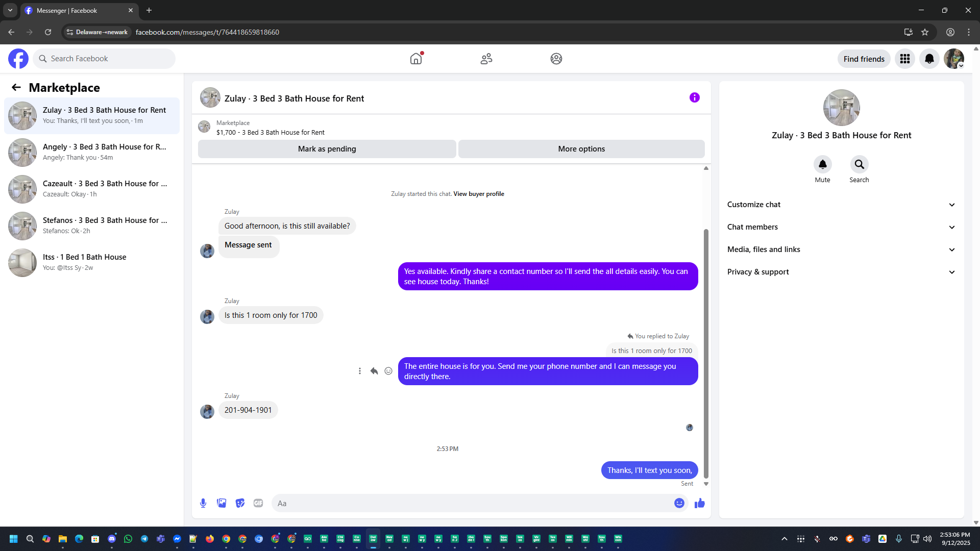The image size is (980, 551).
Task: Attach a photo using the image icon
Action: click(x=222, y=503)
